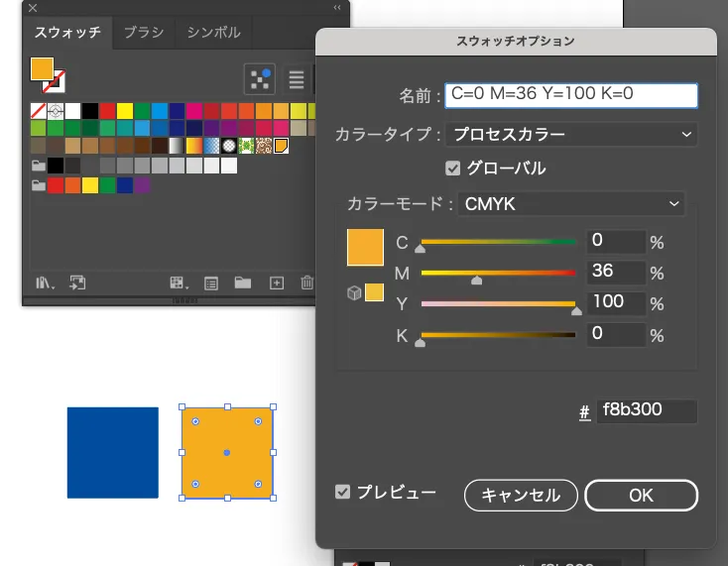Viewport: 728px width, 566px height.
Task: Toggle the グローバル checkbox
Action: pyautogui.click(x=452, y=169)
